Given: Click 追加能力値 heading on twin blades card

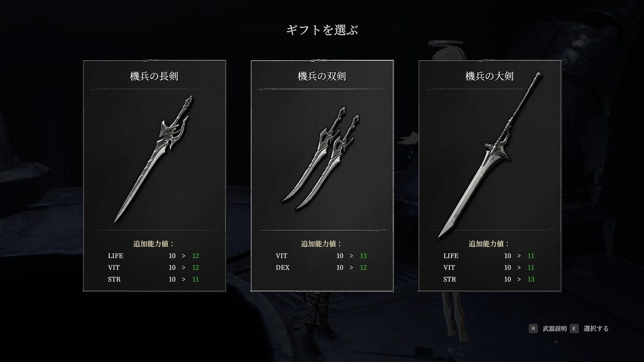Looking at the screenshot, I should (x=321, y=243).
